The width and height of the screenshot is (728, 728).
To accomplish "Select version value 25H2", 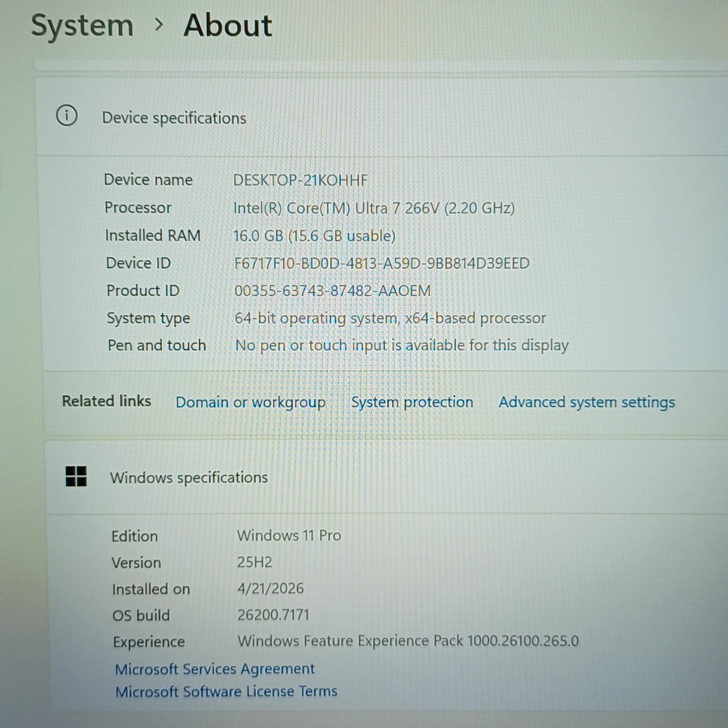I will point(255,562).
